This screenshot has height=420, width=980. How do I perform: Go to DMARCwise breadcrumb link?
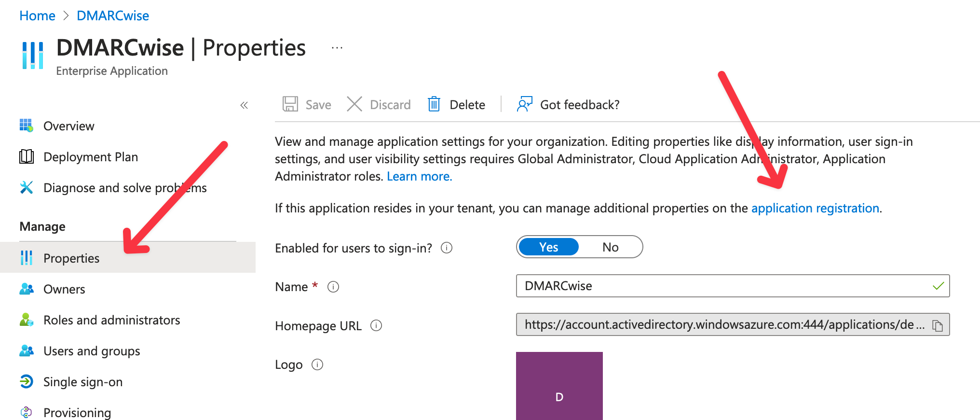click(x=113, y=16)
